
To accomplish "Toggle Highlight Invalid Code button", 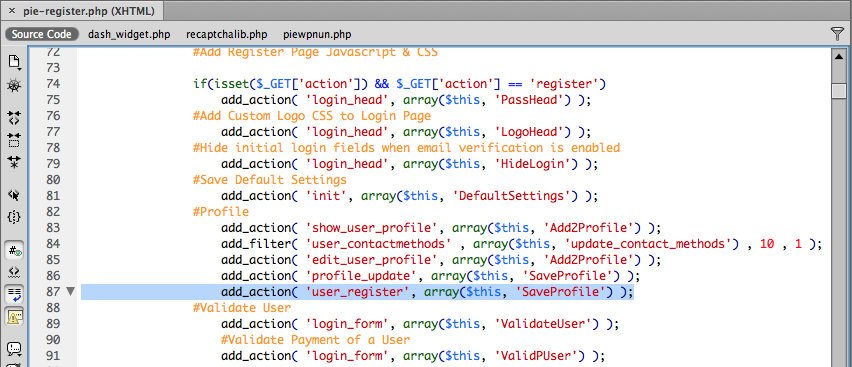I will coord(14,271).
